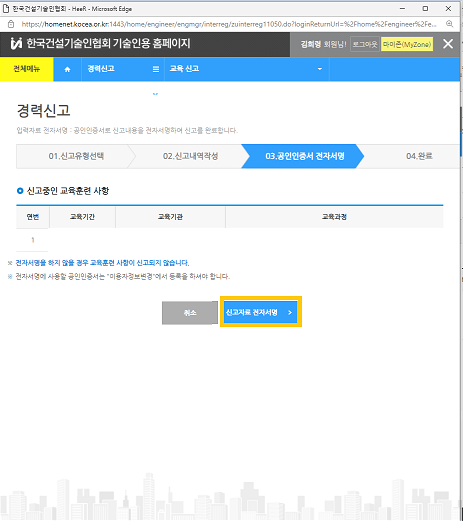The image size is (463, 521).
Task: Click the 신고중인 교육훈련 사항 heading
Action: click(x=68, y=191)
